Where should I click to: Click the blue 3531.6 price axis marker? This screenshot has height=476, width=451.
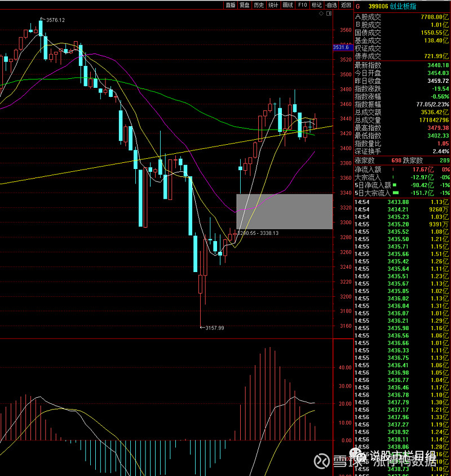click(342, 47)
